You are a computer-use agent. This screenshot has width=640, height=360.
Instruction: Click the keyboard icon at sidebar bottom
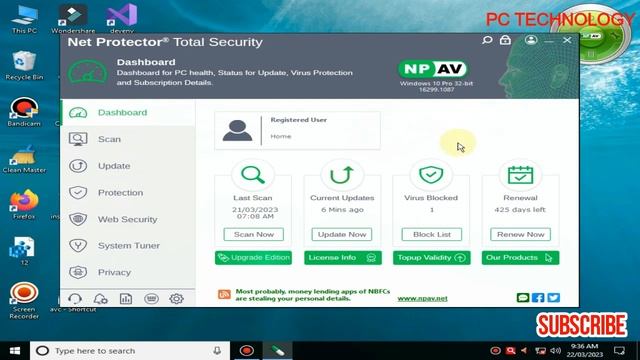151,299
